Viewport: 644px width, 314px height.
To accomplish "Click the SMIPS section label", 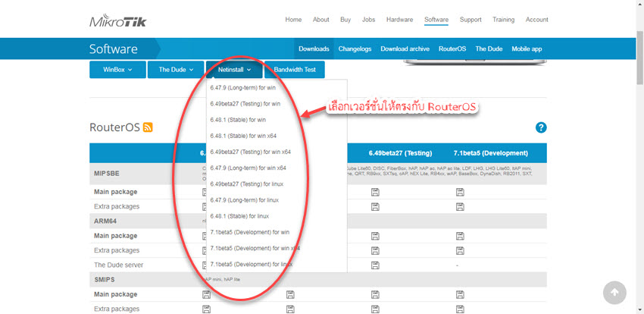I will [105, 279].
